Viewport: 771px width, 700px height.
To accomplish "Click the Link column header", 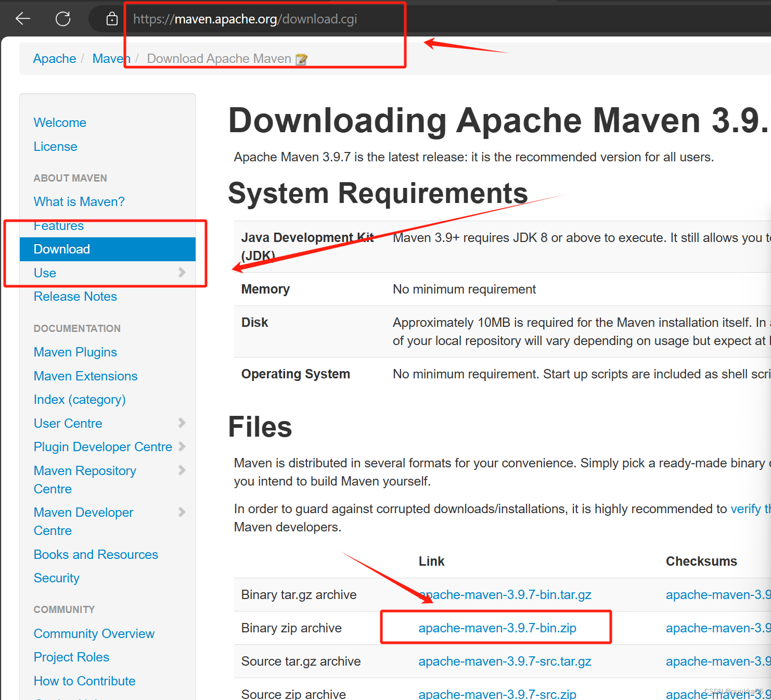I will (431, 562).
